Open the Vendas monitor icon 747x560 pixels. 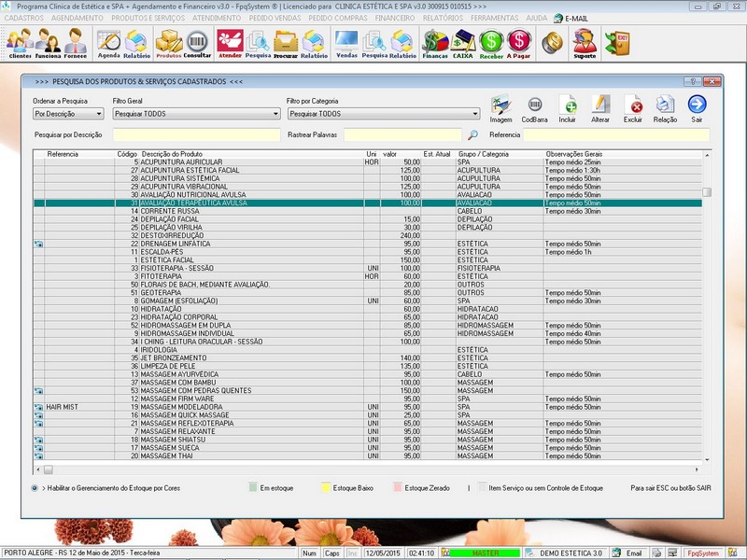[x=346, y=43]
